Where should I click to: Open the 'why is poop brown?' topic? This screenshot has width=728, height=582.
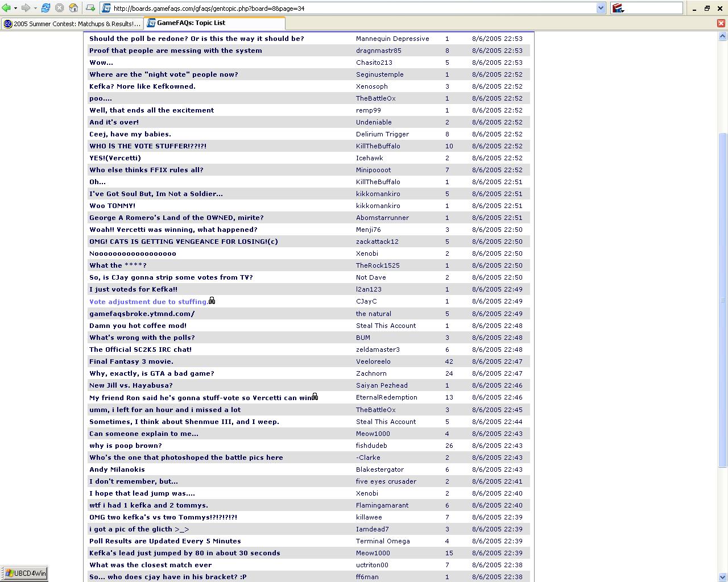click(126, 446)
